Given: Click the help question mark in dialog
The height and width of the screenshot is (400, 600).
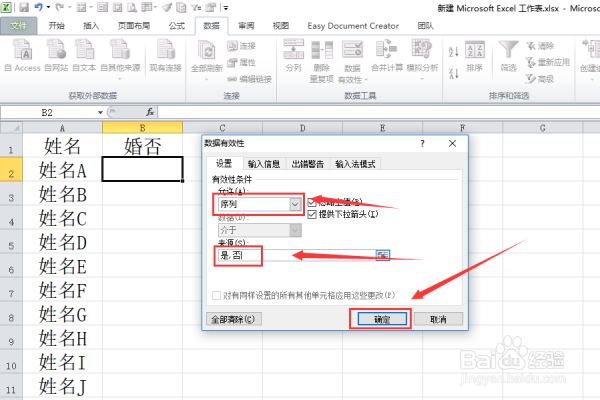Looking at the screenshot, I should pyautogui.click(x=422, y=144).
